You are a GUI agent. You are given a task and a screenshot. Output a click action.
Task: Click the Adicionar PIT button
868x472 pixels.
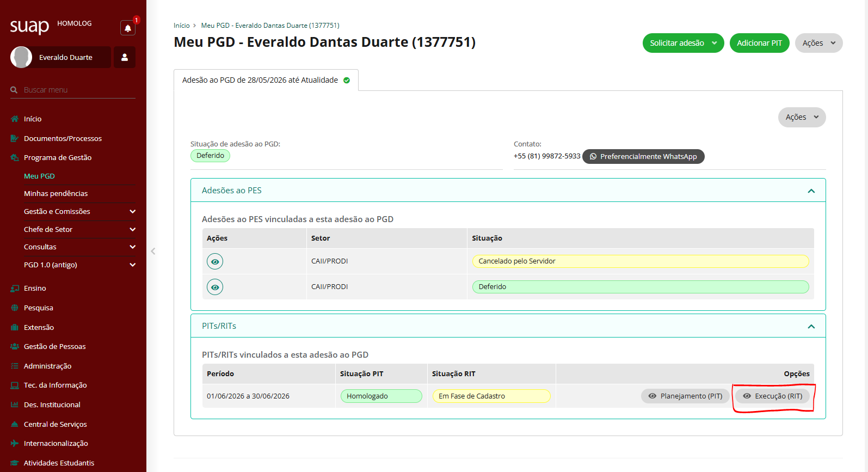[759, 43]
